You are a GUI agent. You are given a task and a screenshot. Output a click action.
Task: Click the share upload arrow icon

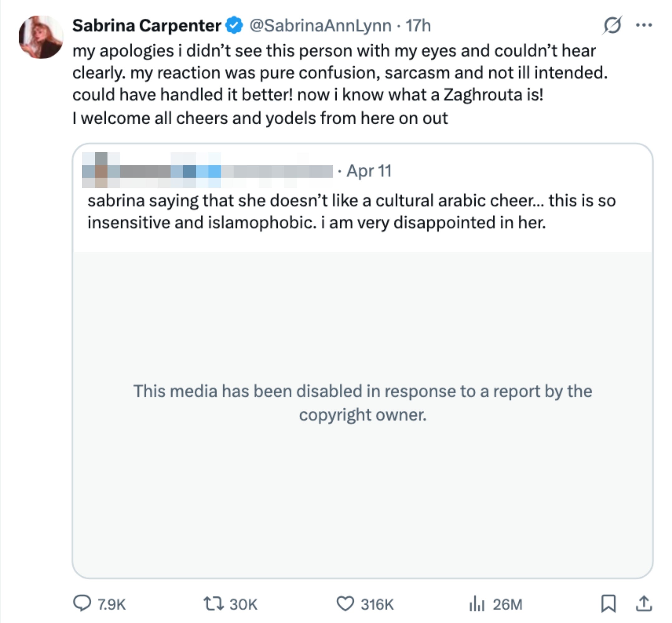pyautogui.click(x=644, y=603)
